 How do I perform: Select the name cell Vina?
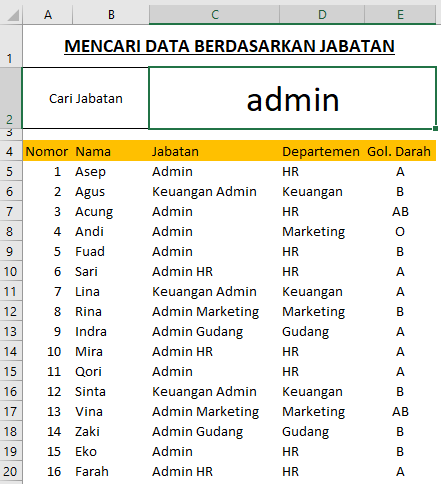[111, 411]
